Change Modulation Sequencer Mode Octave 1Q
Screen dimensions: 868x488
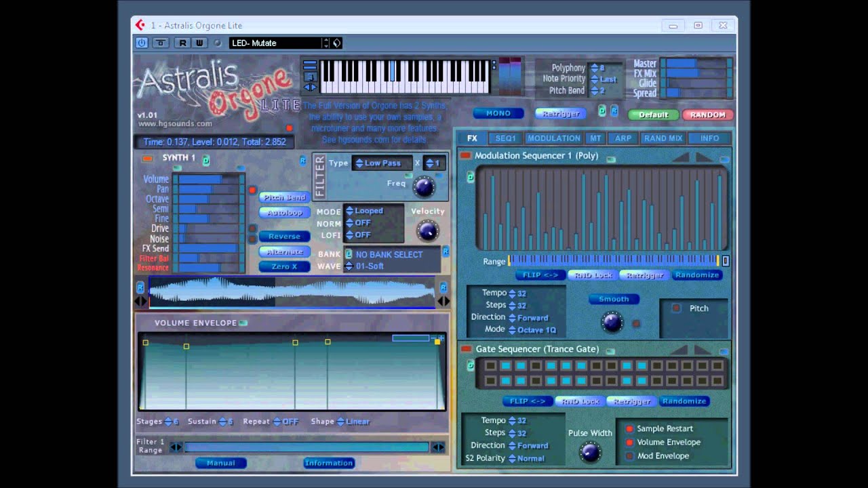click(532, 330)
